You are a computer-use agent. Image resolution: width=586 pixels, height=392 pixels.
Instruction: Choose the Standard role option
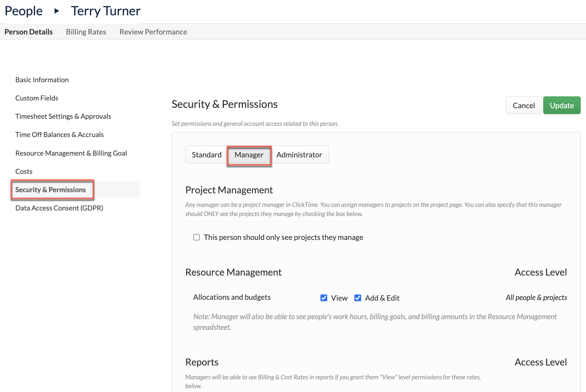pos(207,154)
